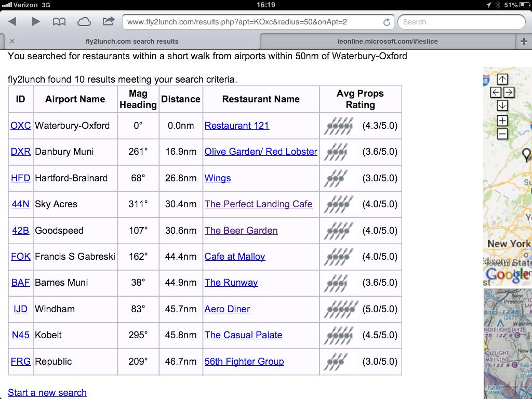This screenshot has width=532, height=399.
Task: Tap the 16:19 clock in status bar
Action: (x=266, y=5)
